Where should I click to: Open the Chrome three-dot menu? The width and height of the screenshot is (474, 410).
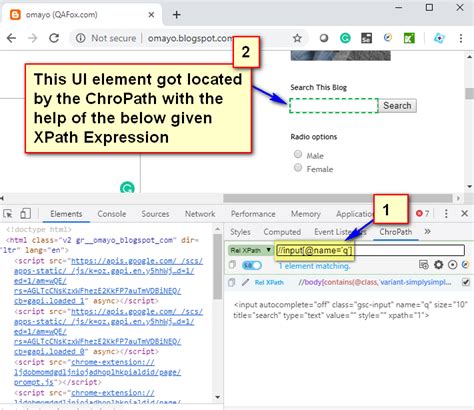[x=461, y=38]
